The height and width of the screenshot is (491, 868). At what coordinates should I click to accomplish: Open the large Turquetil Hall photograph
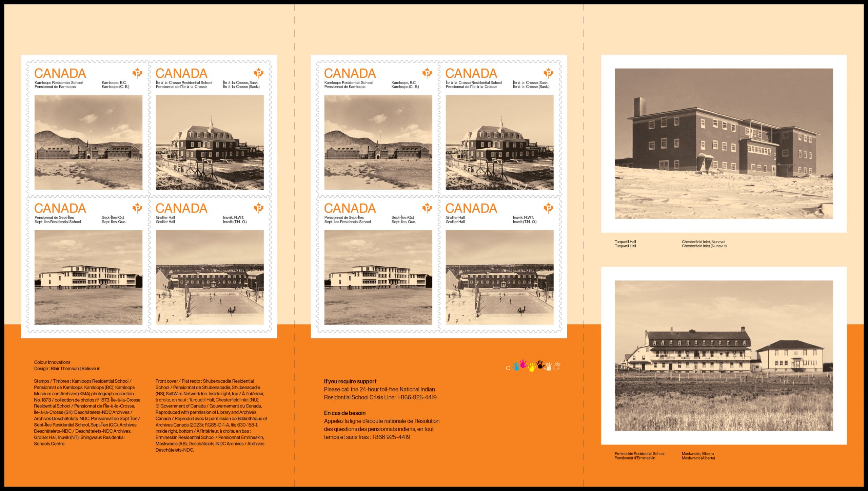click(x=724, y=144)
